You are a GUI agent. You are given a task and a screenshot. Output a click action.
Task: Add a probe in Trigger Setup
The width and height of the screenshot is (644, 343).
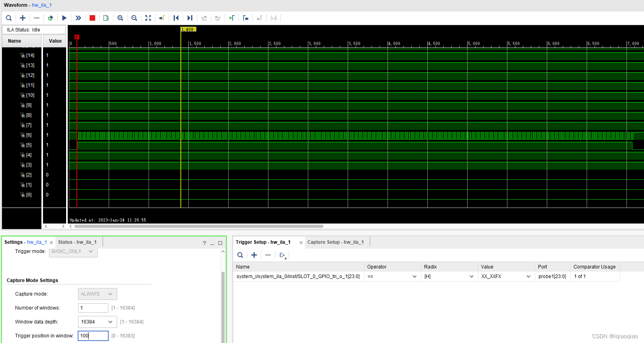(x=254, y=255)
